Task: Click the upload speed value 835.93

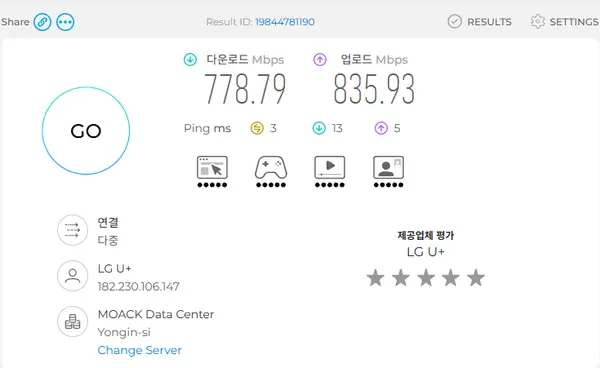Action: coord(374,89)
